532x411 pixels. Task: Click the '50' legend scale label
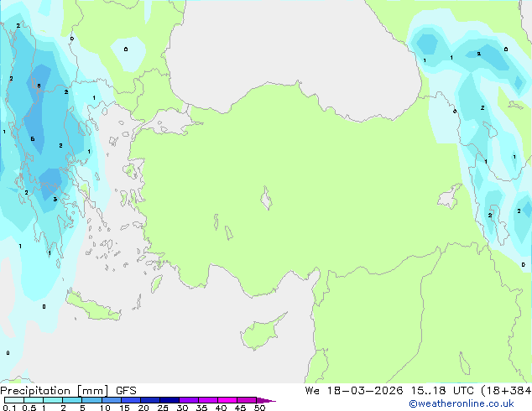259,408
